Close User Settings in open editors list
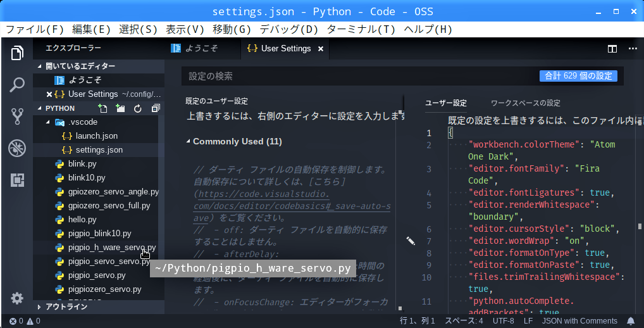This screenshot has height=328, width=644. click(49, 94)
